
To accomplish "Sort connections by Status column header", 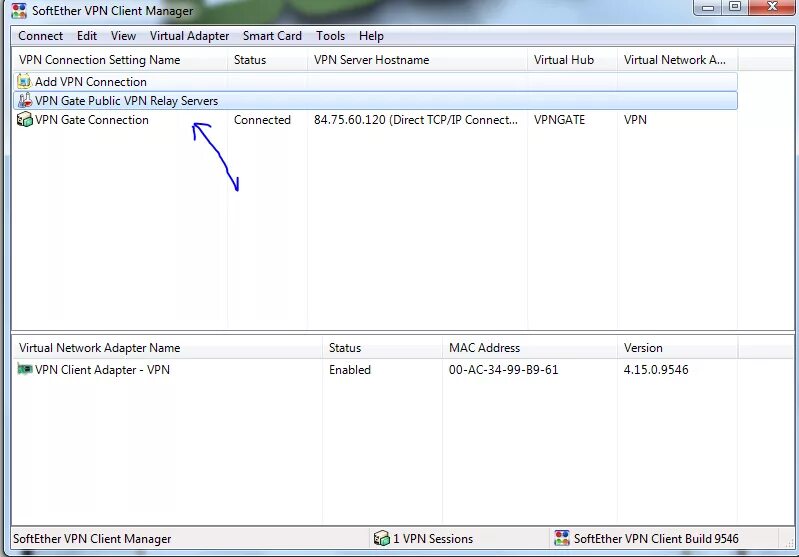I will click(x=268, y=60).
